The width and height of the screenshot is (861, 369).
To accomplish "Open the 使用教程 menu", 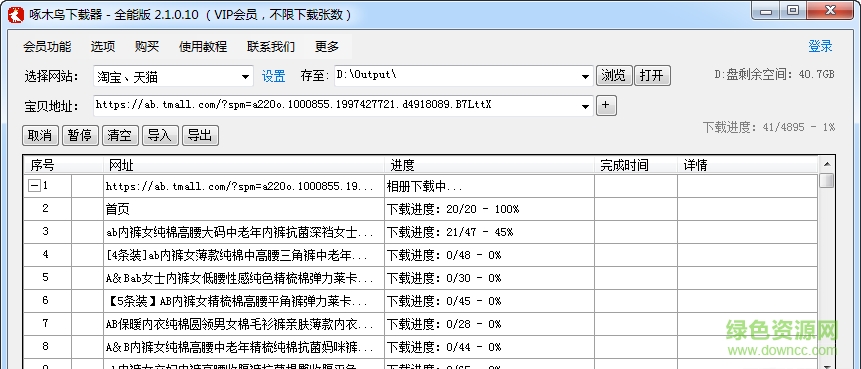I will [203, 47].
